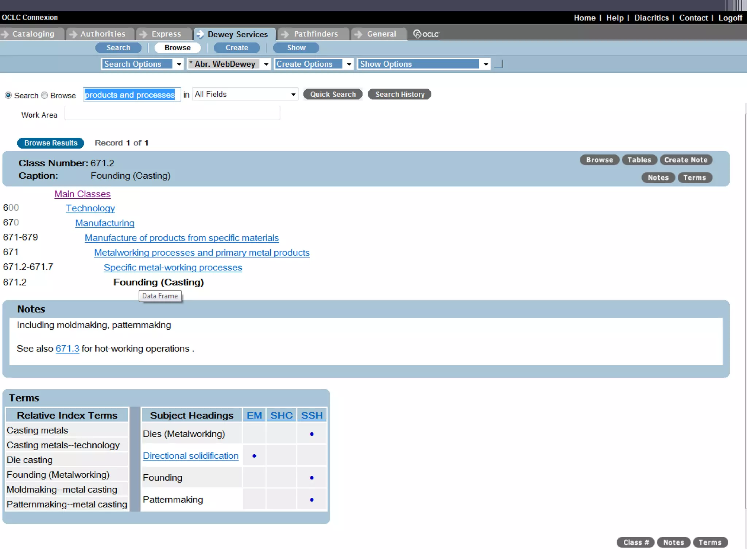Viewport: 747px width, 560px height.
Task: Click the small box beside Show Options
Action: (x=499, y=64)
